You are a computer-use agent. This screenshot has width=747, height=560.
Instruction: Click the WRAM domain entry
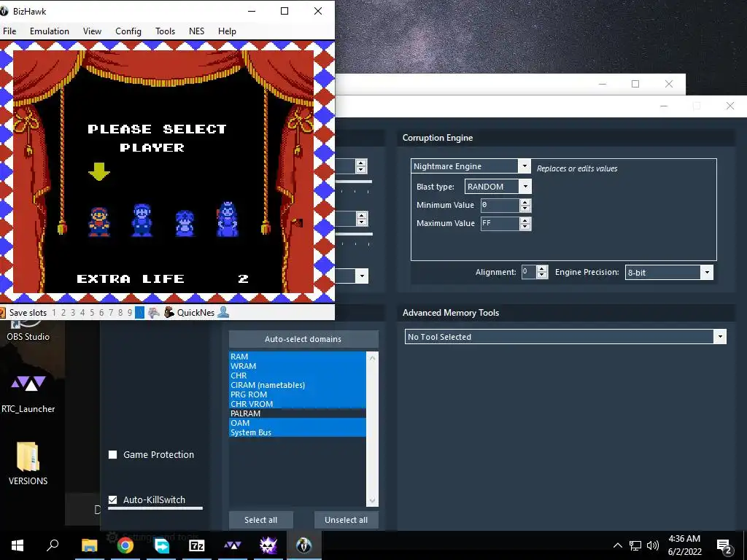tap(298, 366)
